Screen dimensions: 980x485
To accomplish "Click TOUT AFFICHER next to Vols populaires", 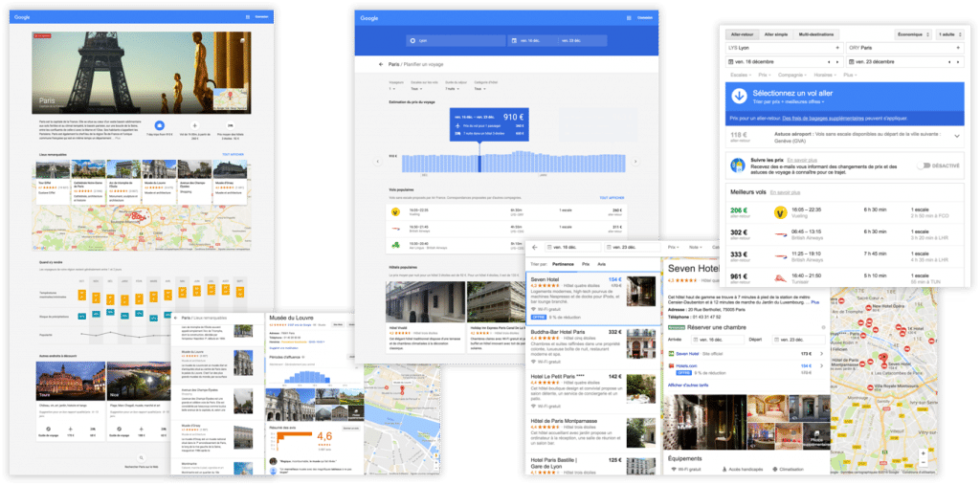I will pos(612,198).
